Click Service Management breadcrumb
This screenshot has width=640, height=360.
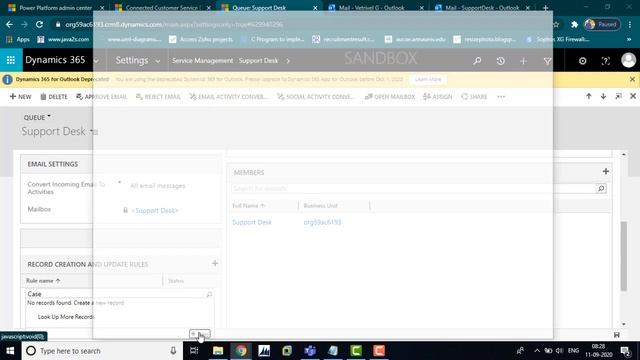click(x=202, y=60)
